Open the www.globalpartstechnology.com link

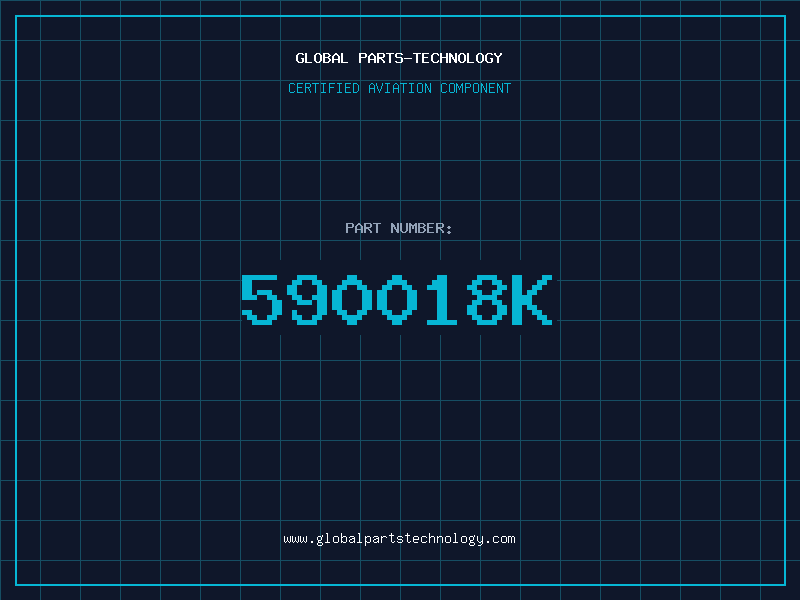[x=399, y=539]
